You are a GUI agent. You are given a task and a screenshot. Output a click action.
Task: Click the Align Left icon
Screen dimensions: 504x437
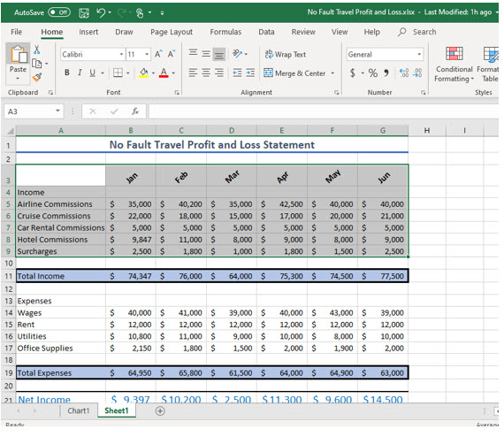[193, 73]
